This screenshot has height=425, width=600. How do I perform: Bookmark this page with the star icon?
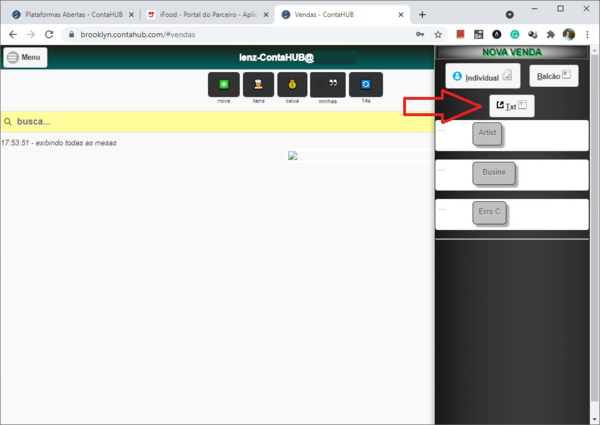438,34
